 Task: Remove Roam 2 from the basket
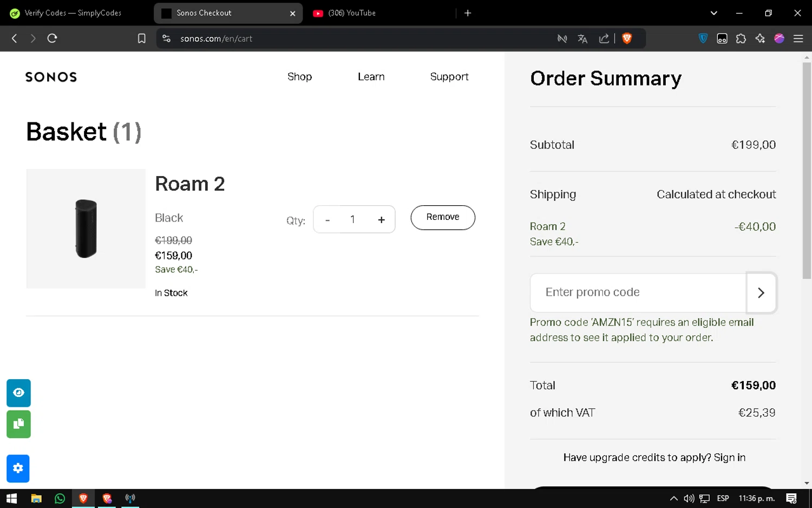pyautogui.click(x=443, y=217)
